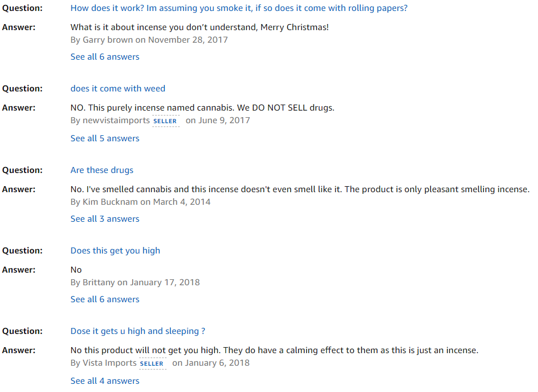Click the answer mentioning a calming effect
Image resolution: width=538 pixels, height=392 pixels.
pyautogui.click(x=274, y=350)
